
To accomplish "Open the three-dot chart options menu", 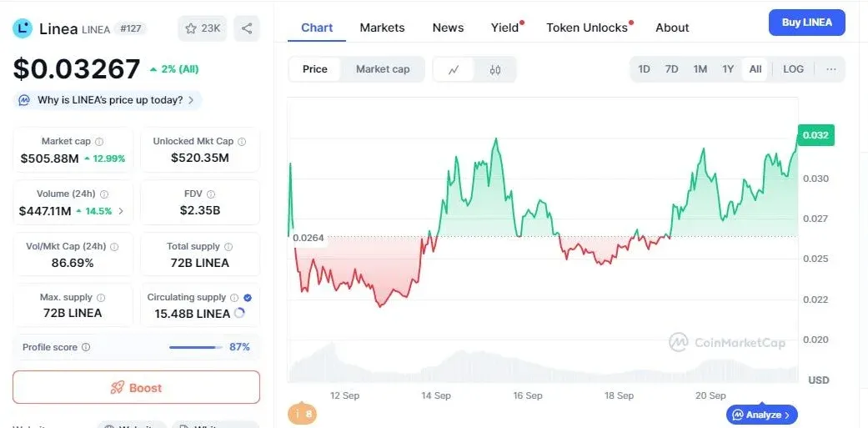I will point(831,69).
